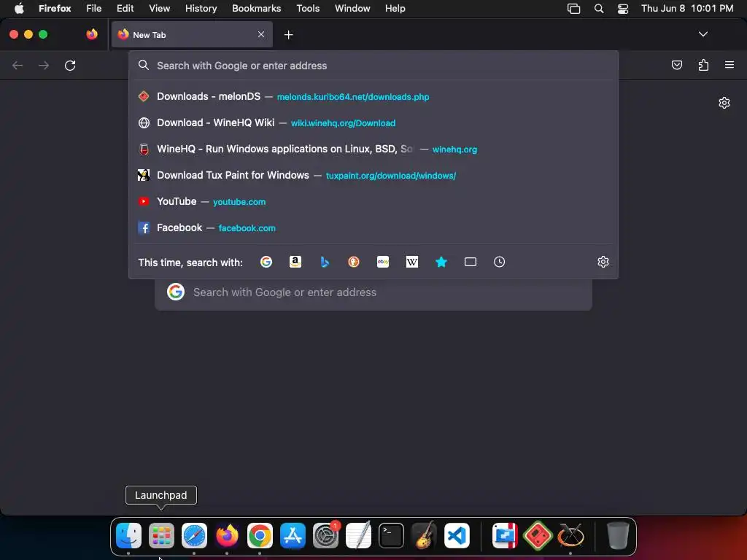Search this time with Amazon

[x=295, y=262]
